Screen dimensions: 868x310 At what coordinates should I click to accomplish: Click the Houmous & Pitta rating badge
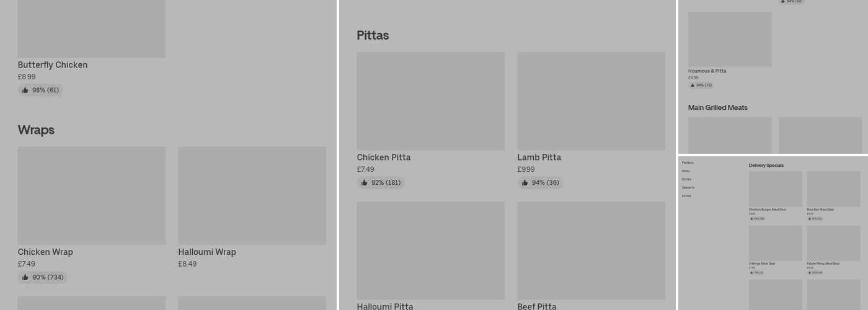click(701, 86)
